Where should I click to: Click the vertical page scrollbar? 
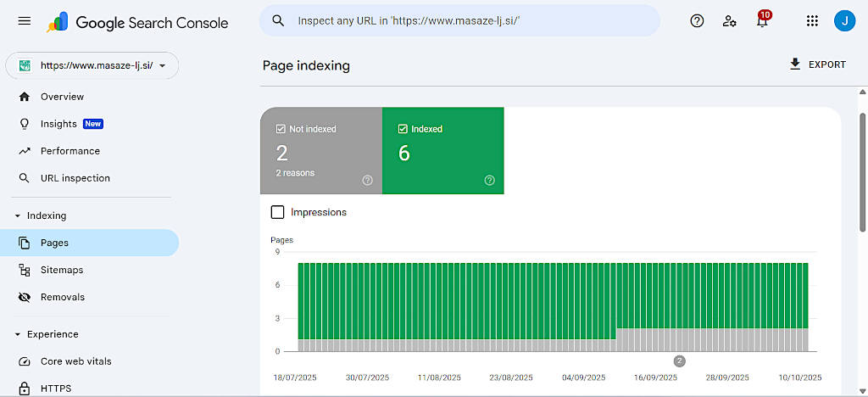863,170
